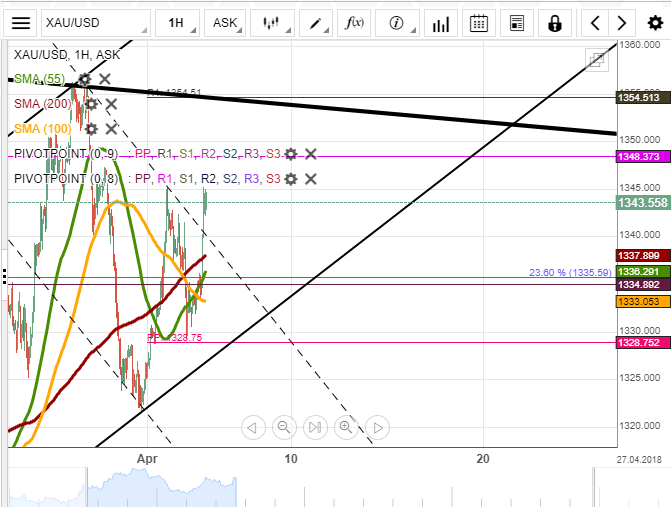
Task: Remove the SMA (200) indicator
Action: click(111, 104)
